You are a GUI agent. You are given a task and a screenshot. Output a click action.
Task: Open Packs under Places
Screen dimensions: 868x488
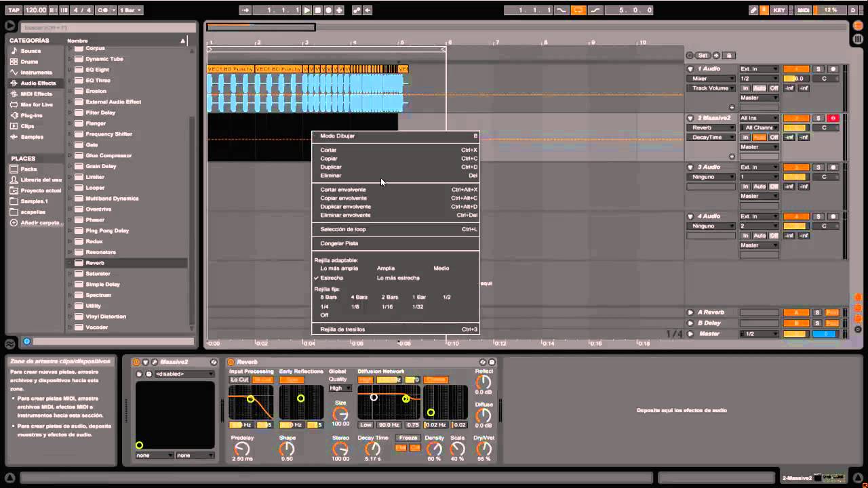28,169
